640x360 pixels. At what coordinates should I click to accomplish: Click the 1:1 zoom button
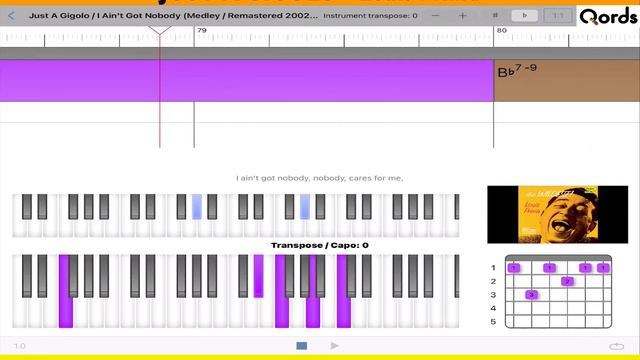[558, 16]
